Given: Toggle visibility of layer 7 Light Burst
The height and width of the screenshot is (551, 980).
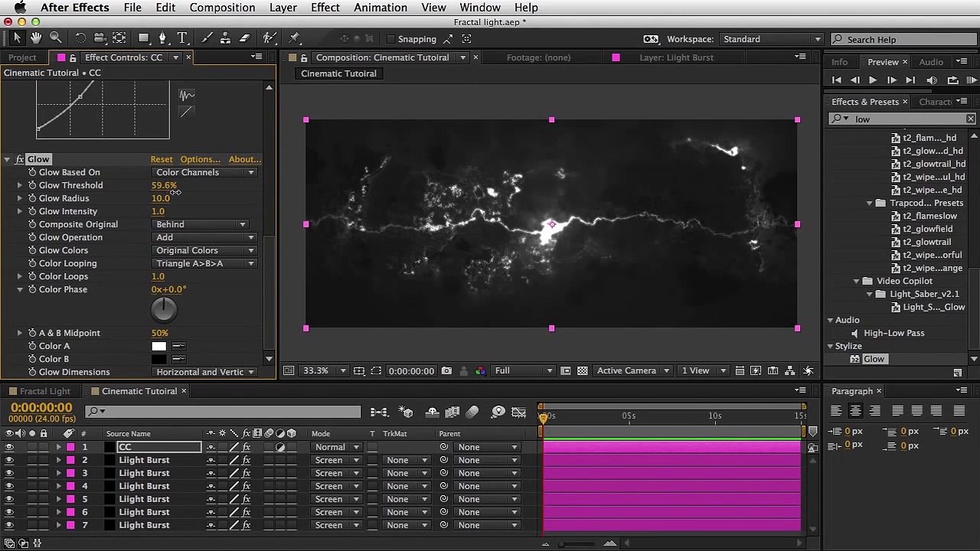Looking at the screenshot, I should [x=9, y=525].
